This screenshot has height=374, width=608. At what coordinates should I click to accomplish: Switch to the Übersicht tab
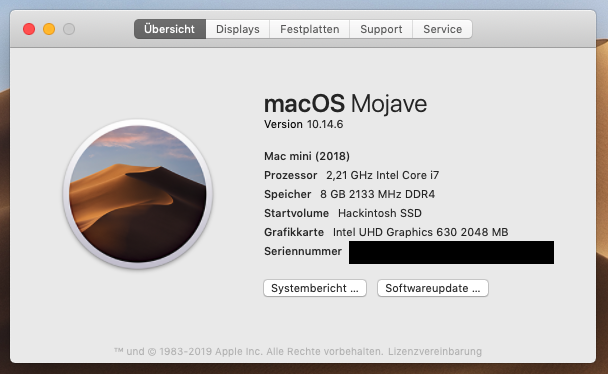click(x=170, y=29)
